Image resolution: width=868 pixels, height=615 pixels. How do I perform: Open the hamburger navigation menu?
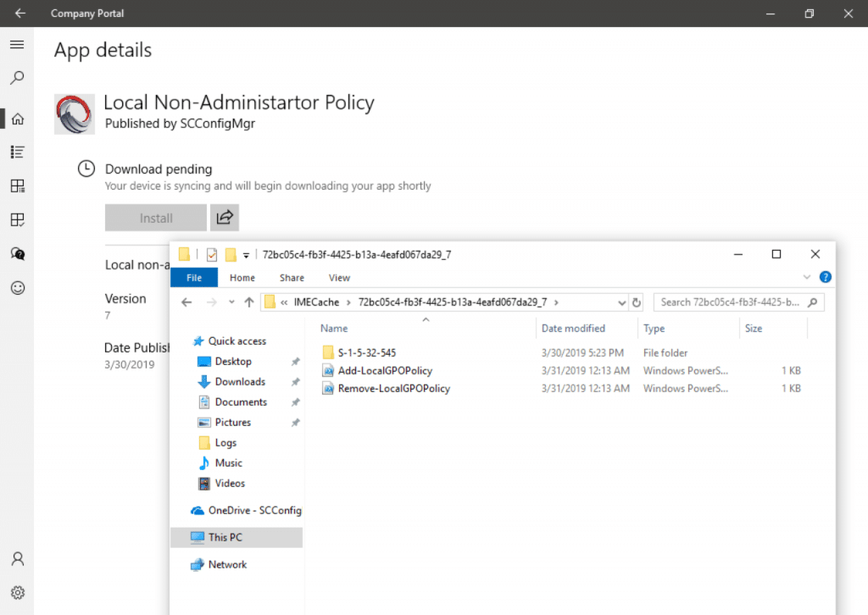[x=17, y=43]
